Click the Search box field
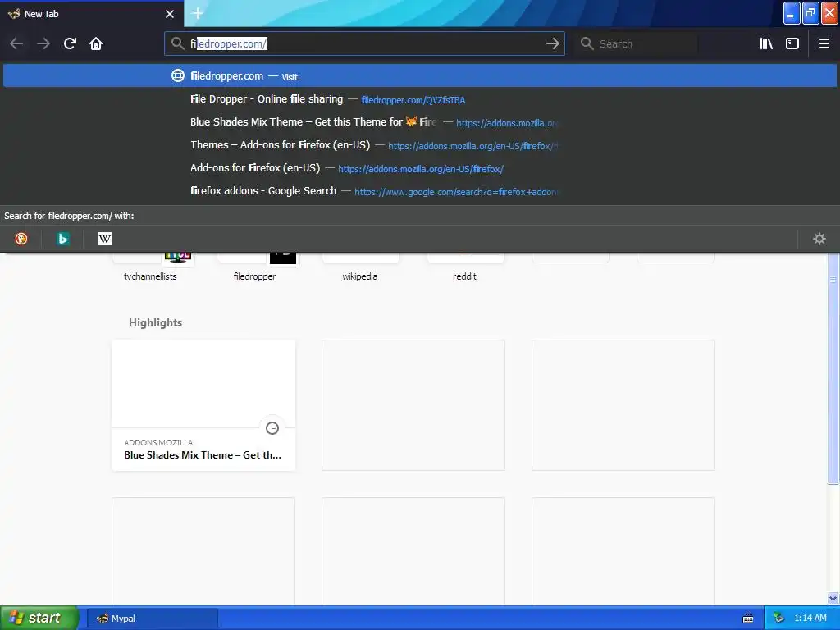 [637, 43]
